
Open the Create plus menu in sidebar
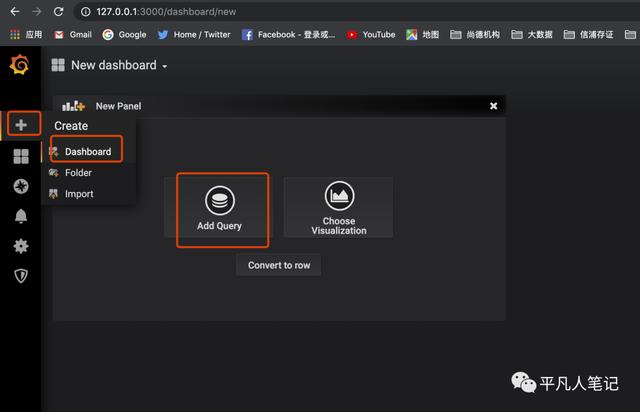21,125
